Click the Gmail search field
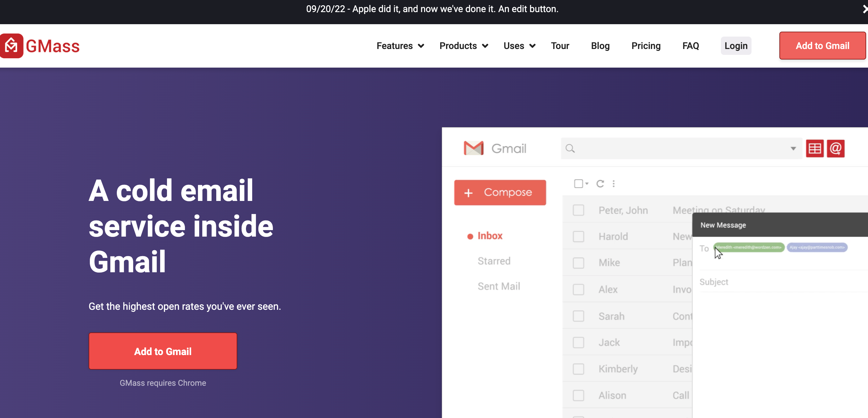Screen dimensions: 868x418 pos(681,149)
